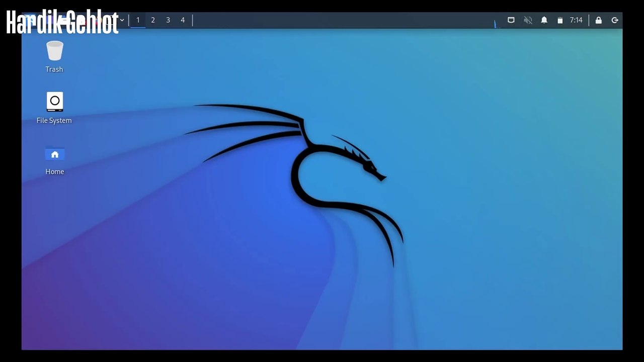Click the Hardik Gehlot watermark text
The height and width of the screenshot is (362, 644).
coord(62,22)
